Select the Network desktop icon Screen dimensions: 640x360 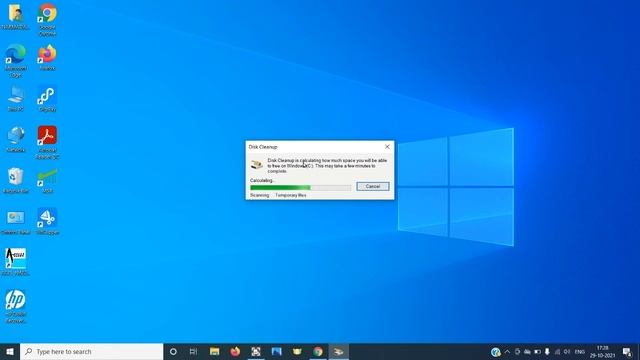click(x=16, y=139)
